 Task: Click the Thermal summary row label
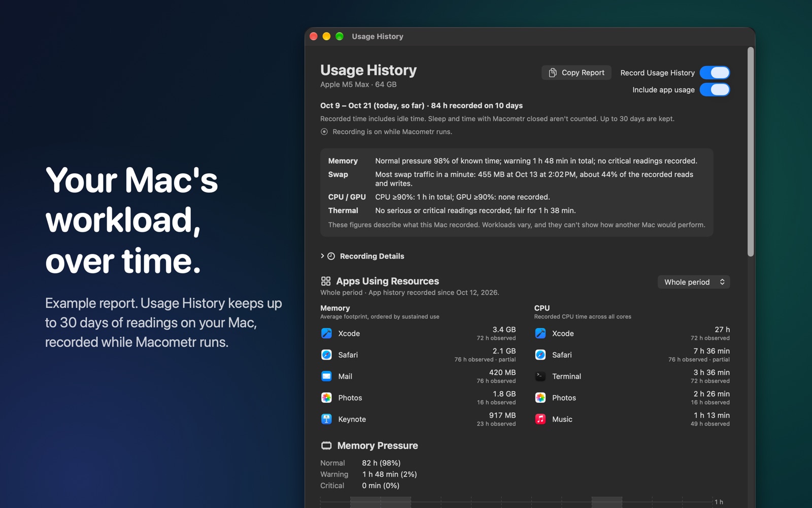point(343,210)
